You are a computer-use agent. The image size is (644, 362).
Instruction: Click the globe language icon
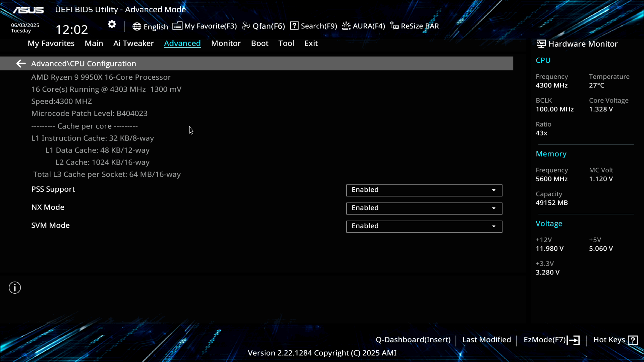pyautogui.click(x=137, y=26)
